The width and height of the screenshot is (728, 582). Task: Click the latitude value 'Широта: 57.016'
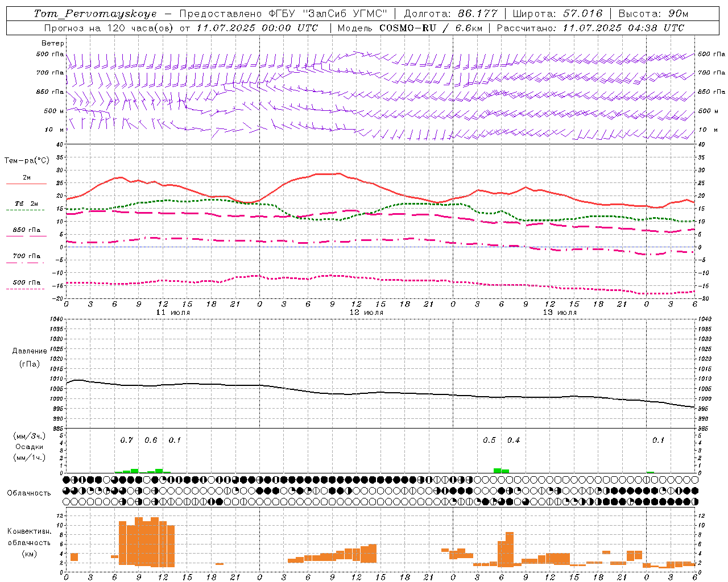tap(557, 14)
